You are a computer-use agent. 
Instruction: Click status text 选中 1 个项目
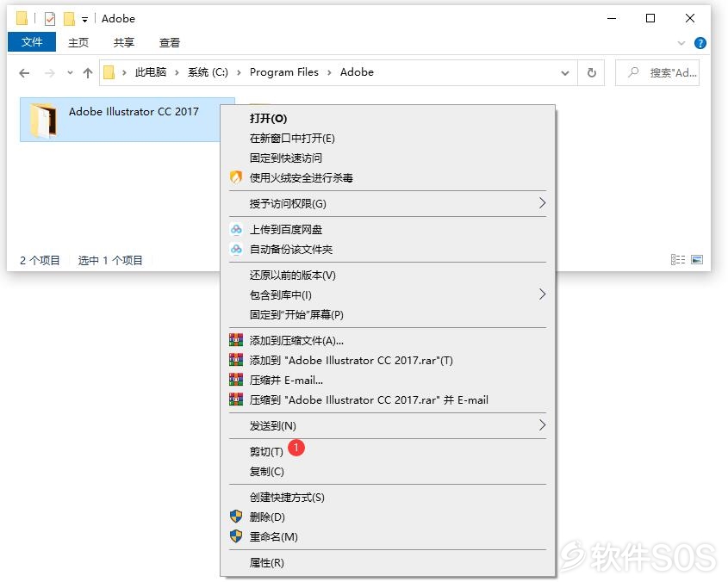[110, 260]
